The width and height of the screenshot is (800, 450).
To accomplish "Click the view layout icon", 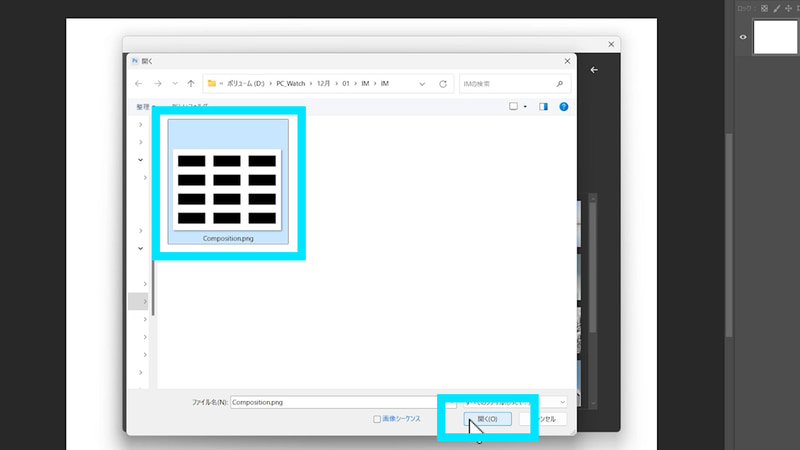I will [513, 106].
